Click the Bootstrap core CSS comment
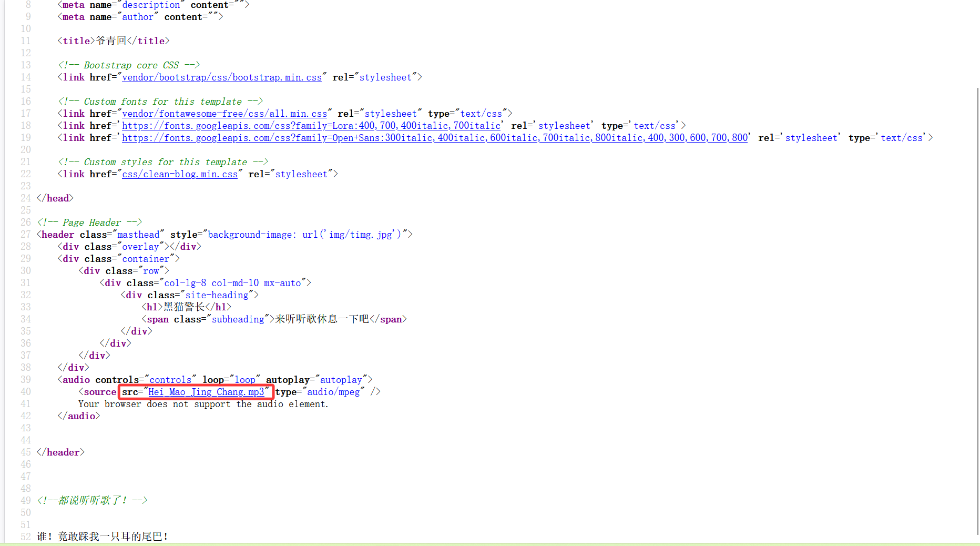The height and width of the screenshot is (546, 980). coord(130,65)
